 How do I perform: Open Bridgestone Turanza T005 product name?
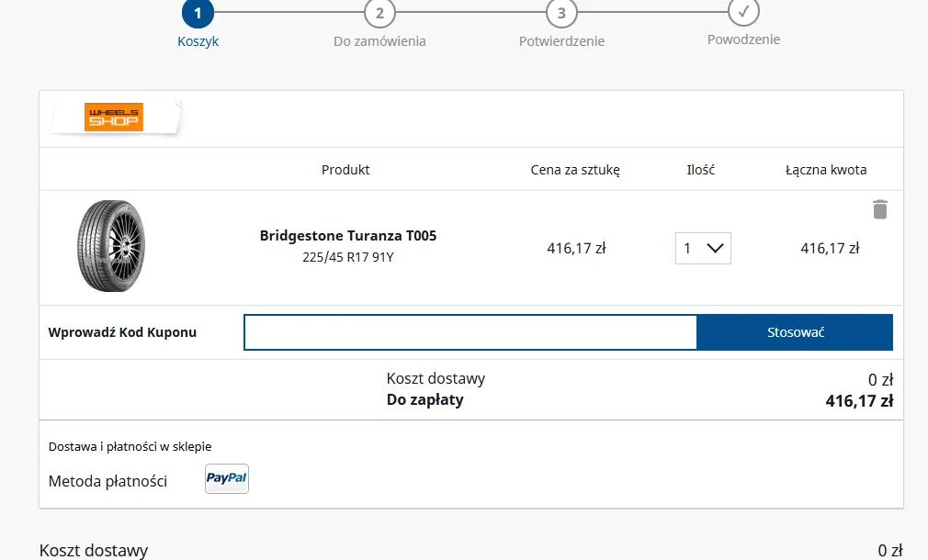tap(348, 235)
